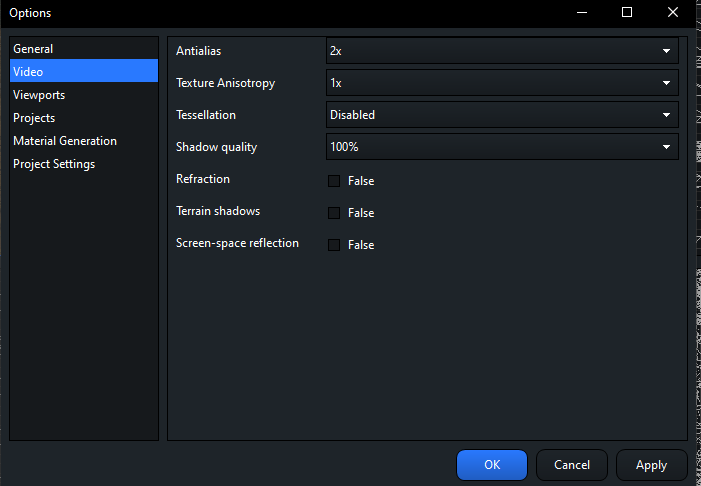
Task: Enable the Refraction checkbox
Action: click(x=334, y=181)
